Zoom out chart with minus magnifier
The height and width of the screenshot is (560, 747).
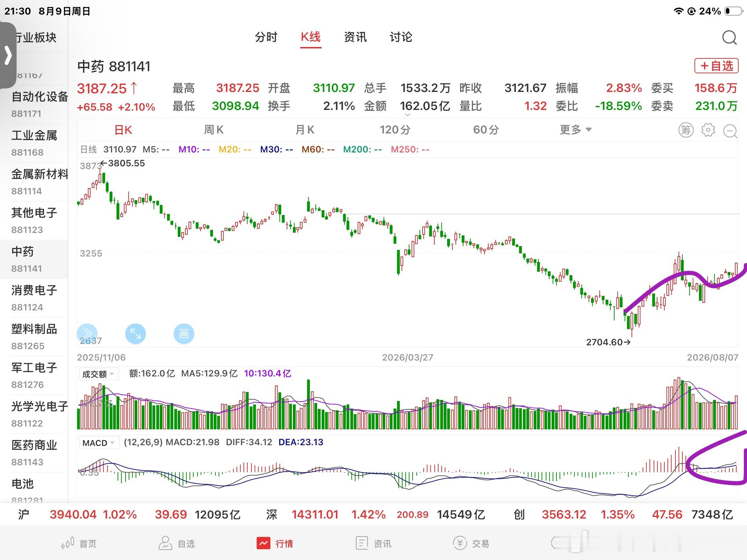[x=730, y=131]
